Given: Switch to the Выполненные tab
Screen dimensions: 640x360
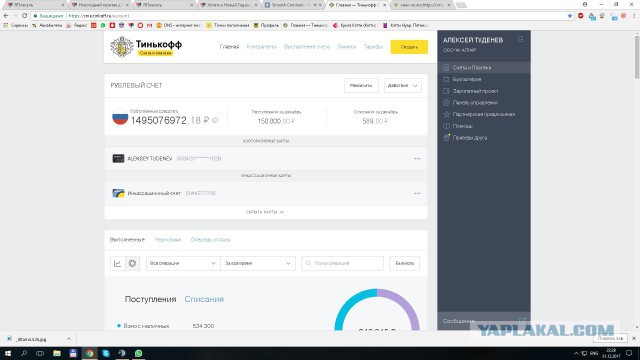Looking at the screenshot, I should (127, 240).
